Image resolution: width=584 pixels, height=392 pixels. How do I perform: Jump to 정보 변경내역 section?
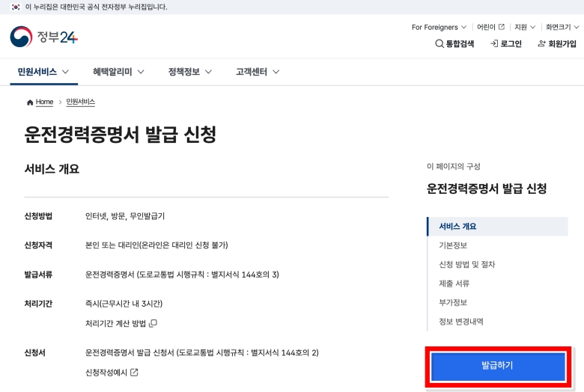460,321
